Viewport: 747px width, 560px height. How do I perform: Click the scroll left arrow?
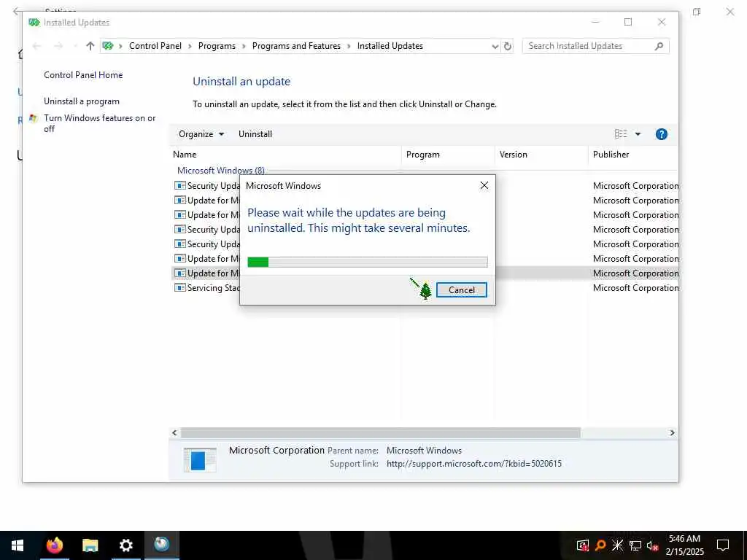click(x=174, y=433)
